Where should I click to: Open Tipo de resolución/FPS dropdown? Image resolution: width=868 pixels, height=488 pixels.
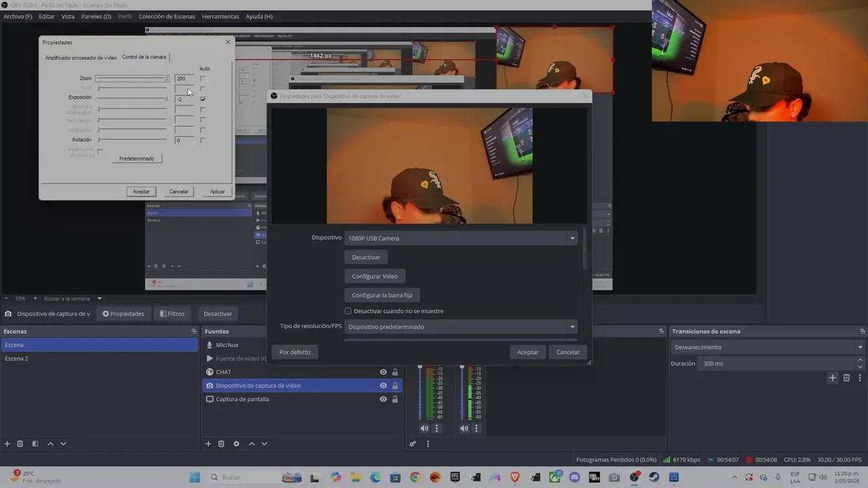[x=461, y=327]
